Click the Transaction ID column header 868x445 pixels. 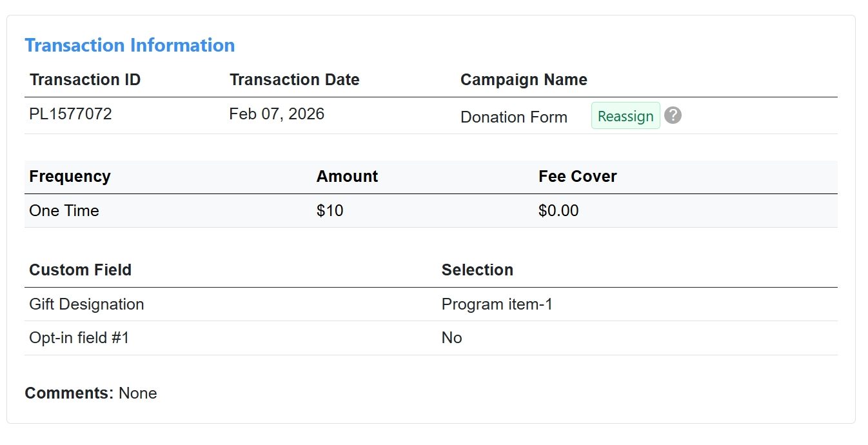[85, 80]
